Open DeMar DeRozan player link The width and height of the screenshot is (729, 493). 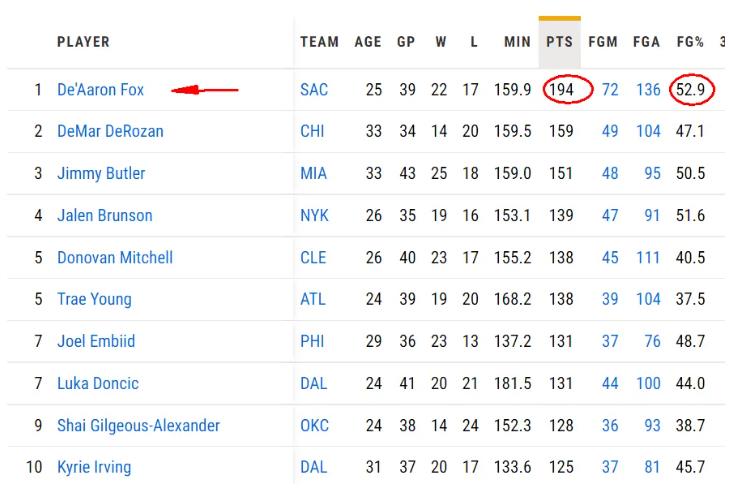coord(110,132)
